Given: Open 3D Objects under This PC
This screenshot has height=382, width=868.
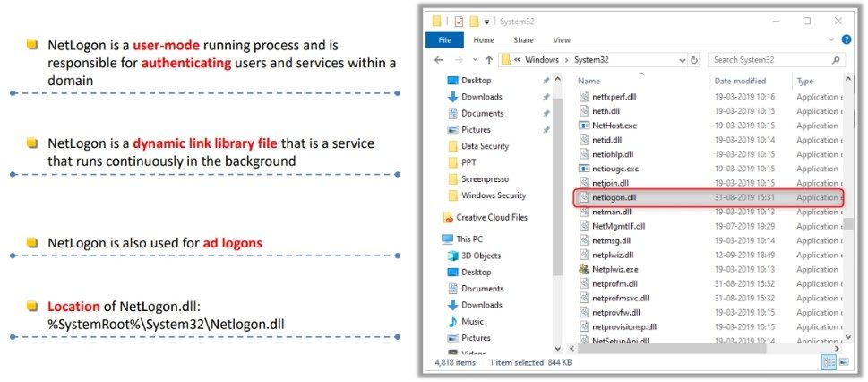Looking at the screenshot, I should coord(473,256).
